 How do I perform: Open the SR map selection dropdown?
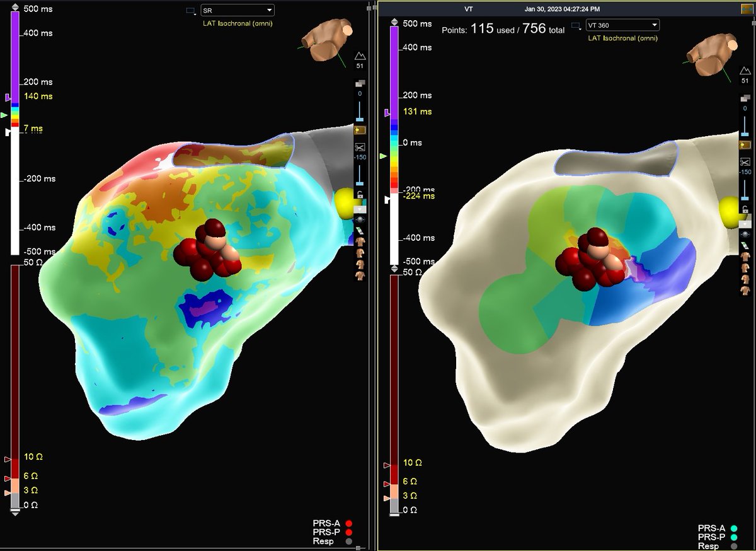click(x=237, y=9)
